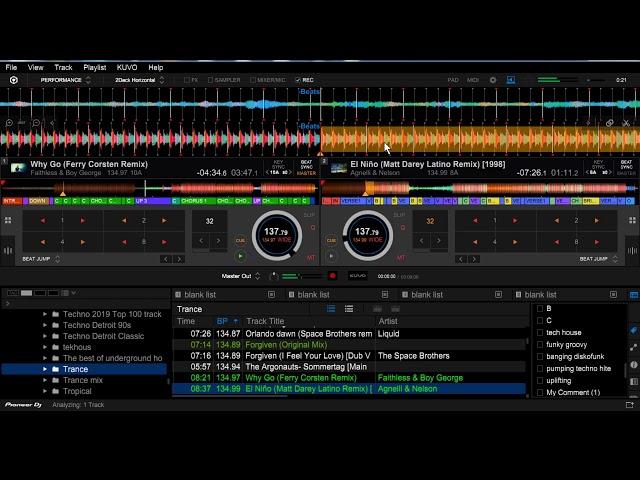Click the BEAT SYNC button on deck 2
The height and width of the screenshot is (480, 640).
click(626, 164)
